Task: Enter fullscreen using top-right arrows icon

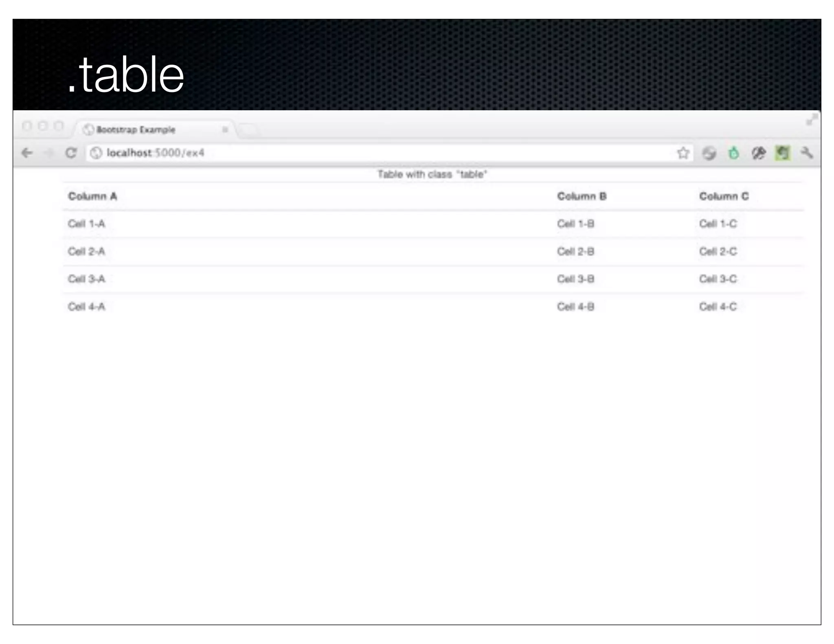Action: [812, 120]
